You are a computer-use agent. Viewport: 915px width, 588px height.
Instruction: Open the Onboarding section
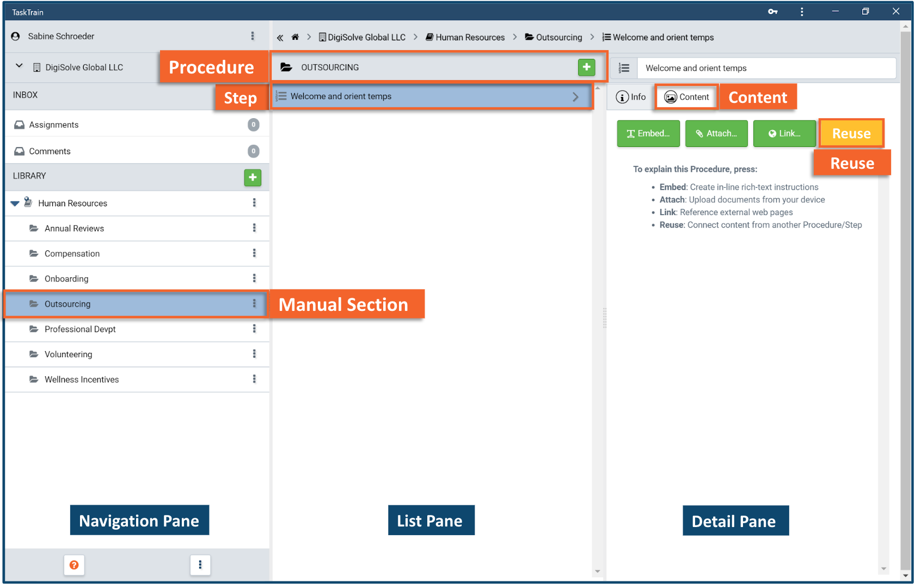pyautogui.click(x=66, y=279)
